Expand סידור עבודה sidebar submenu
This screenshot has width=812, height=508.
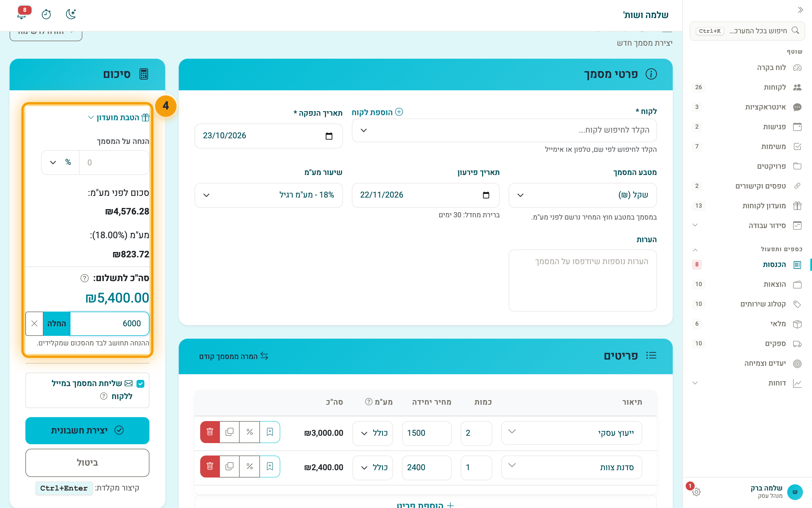[x=747, y=225]
